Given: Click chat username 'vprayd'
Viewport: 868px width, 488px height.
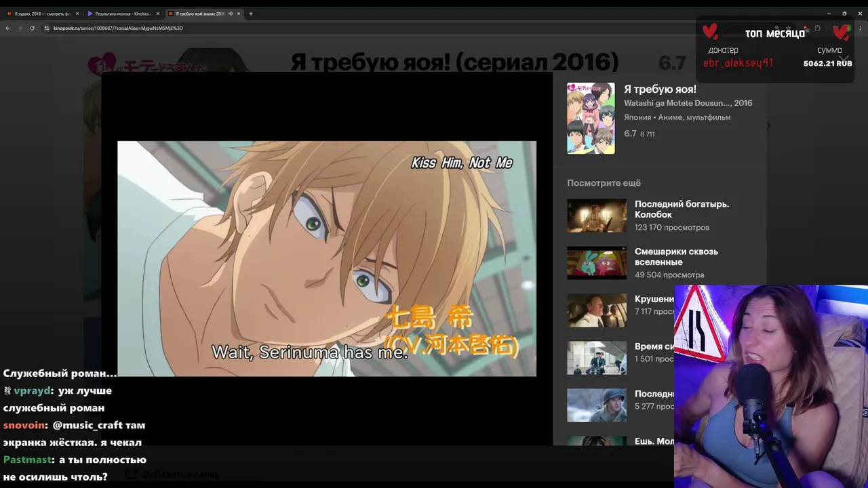Looking at the screenshot, I should pos(32,391).
